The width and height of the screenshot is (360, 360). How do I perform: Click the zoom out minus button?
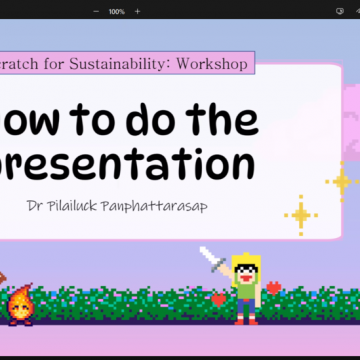96,11
